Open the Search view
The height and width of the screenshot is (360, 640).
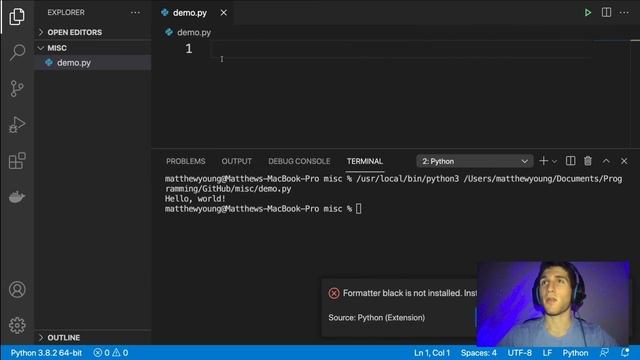click(x=17, y=52)
